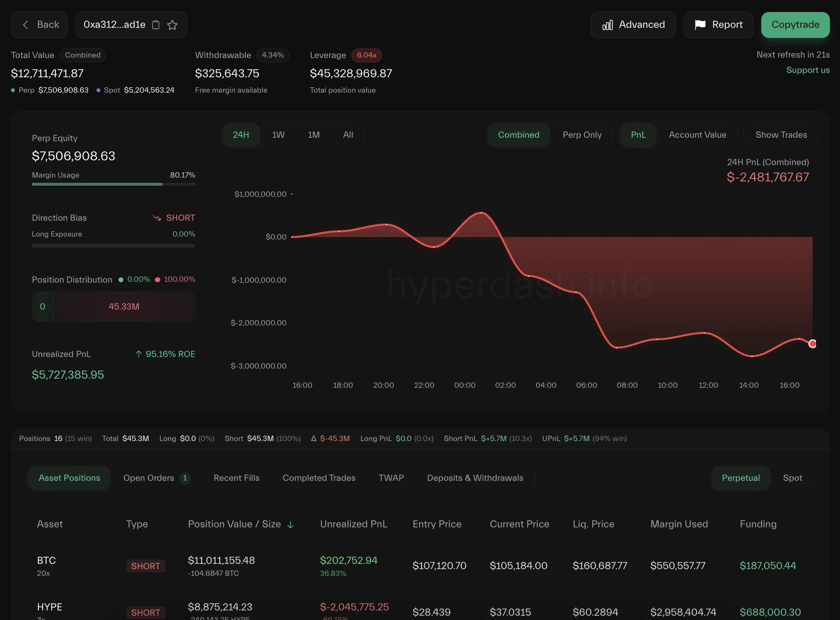The height and width of the screenshot is (620, 840).
Task: Click the red endpoint marker on the PnL chart
Action: tap(812, 344)
